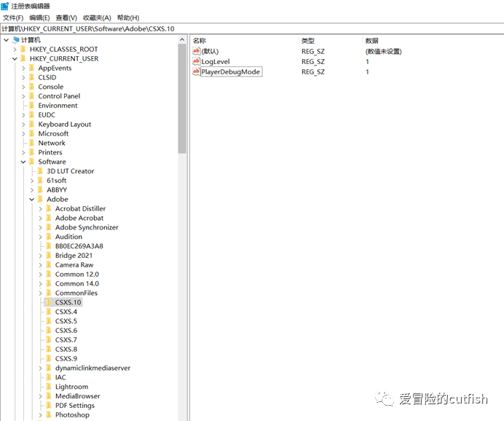
Task: Select the (默认) value name
Action: (x=210, y=51)
